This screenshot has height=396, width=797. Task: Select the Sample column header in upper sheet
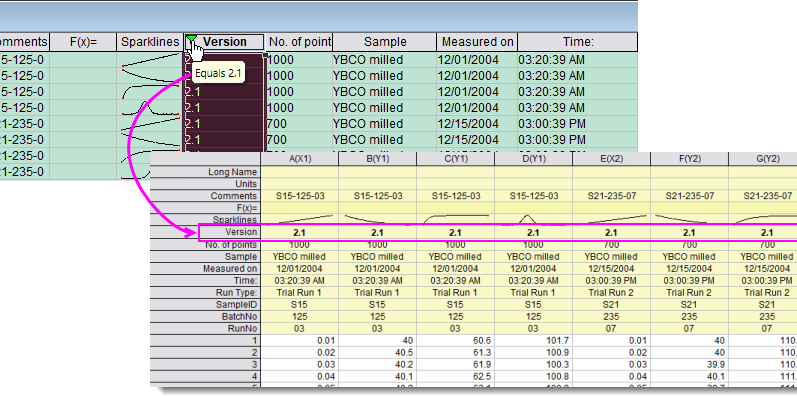(385, 42)
